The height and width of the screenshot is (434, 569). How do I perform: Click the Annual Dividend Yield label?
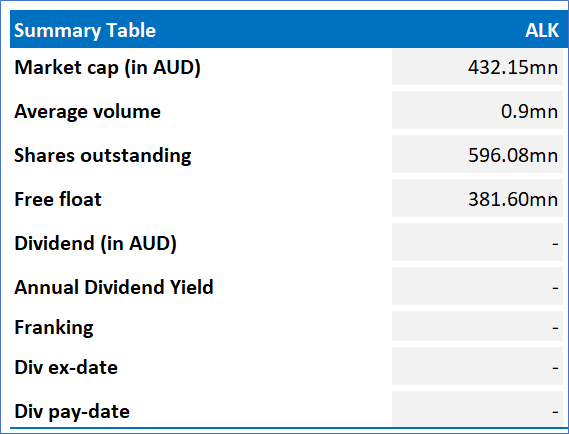click(114, 287)
